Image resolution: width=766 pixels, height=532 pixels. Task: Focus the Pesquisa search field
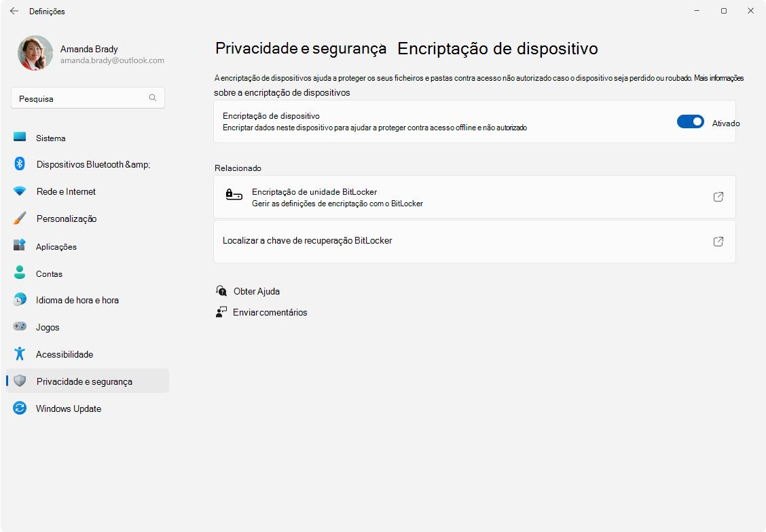(88, 98)
